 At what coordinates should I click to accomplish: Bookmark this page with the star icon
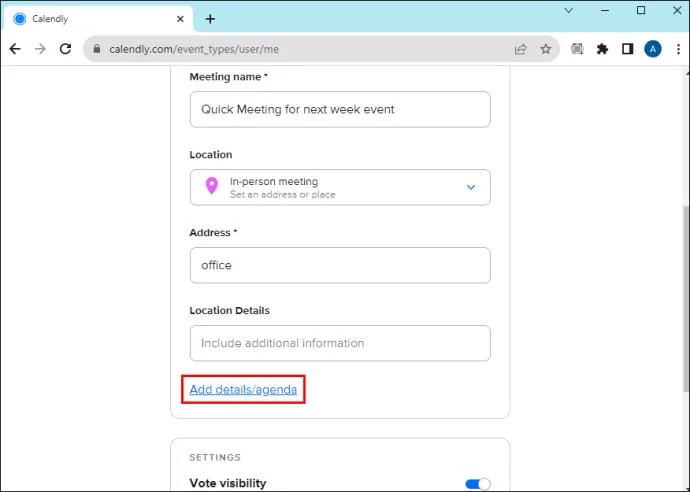[546, 49]
